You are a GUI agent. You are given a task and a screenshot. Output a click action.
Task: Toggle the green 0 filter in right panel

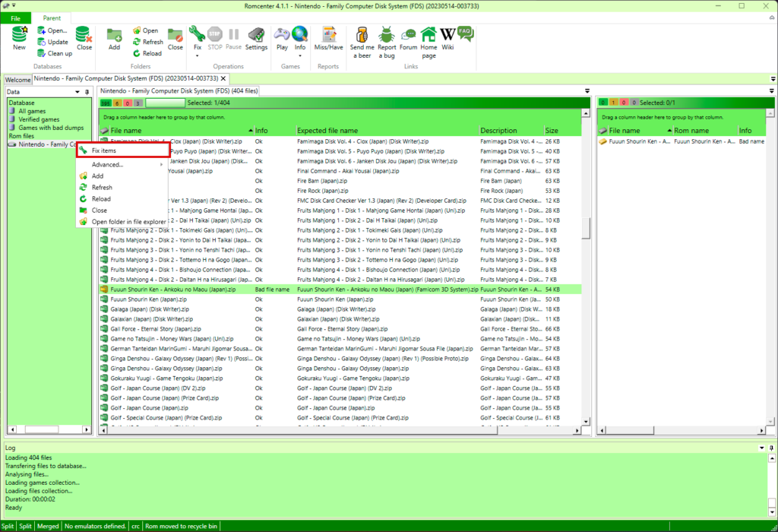603,103
